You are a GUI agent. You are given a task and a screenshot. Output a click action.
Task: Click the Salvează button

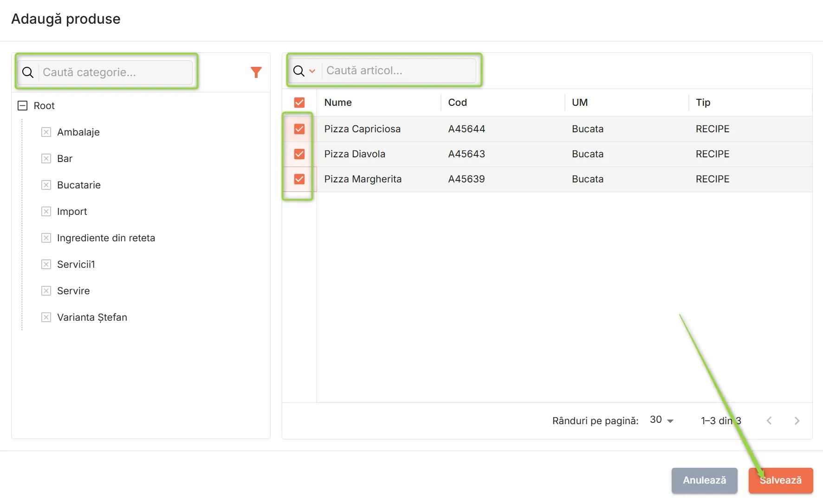781,480
